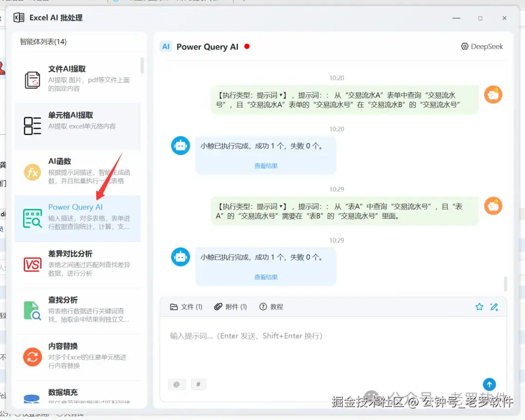This screenshot has height=420, width=525.
Task: Click the @ mention button
Action: coord(176,384)
